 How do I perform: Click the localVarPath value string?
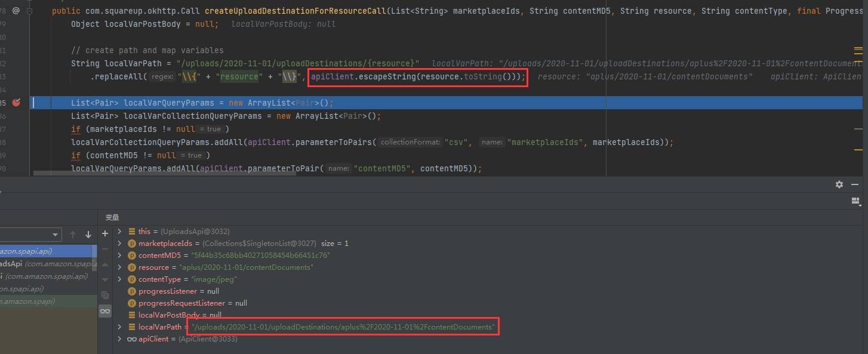tap(343, 327)
